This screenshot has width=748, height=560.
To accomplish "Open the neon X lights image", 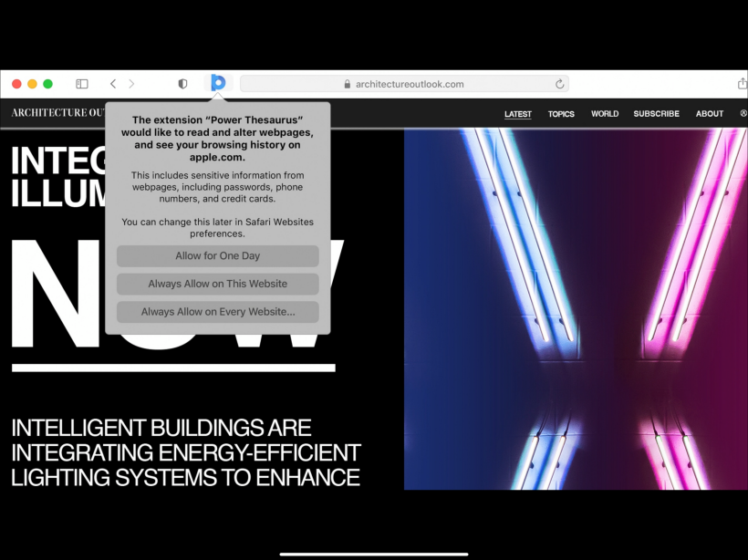I will coord(575,308).
